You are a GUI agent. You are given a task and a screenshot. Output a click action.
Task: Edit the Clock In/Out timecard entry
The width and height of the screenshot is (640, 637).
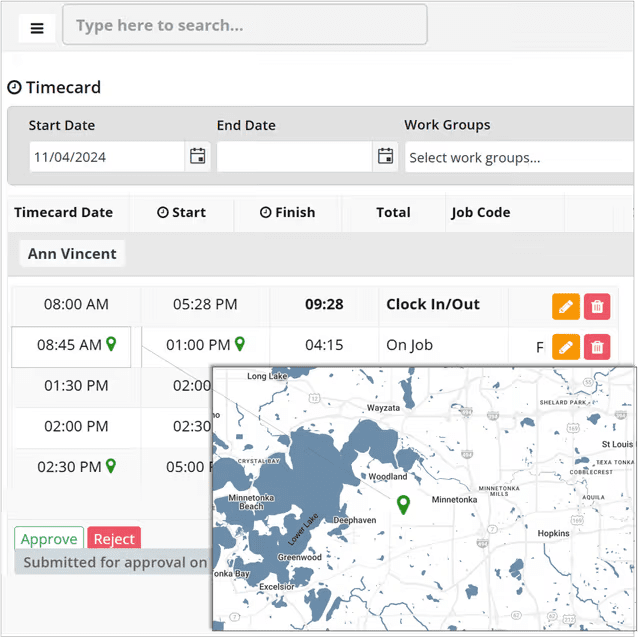(x=565, y=307)
